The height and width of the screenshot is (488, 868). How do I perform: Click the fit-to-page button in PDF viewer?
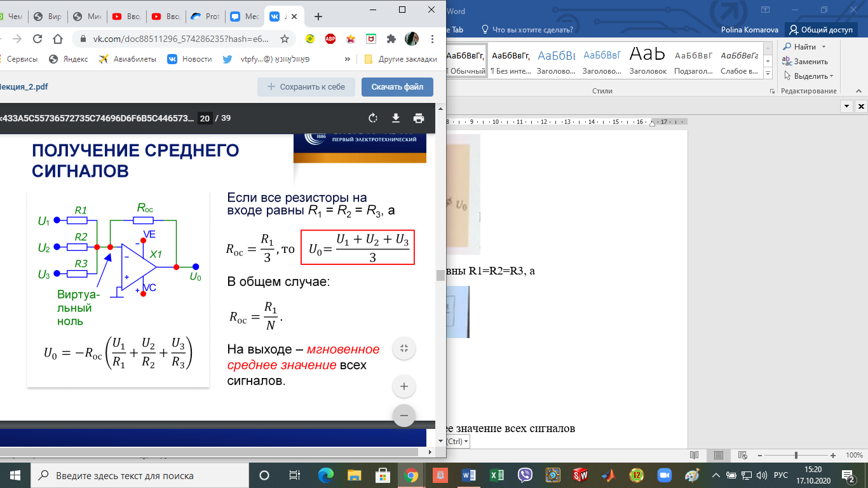[x=403, y=348]
